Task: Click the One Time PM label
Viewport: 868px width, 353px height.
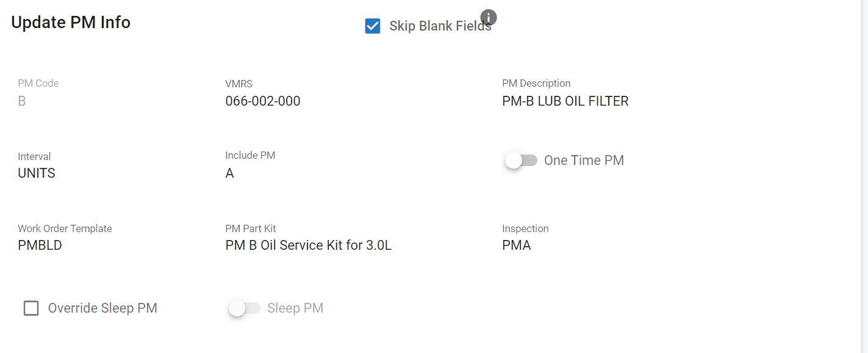Action: click(x=584, y=161)
